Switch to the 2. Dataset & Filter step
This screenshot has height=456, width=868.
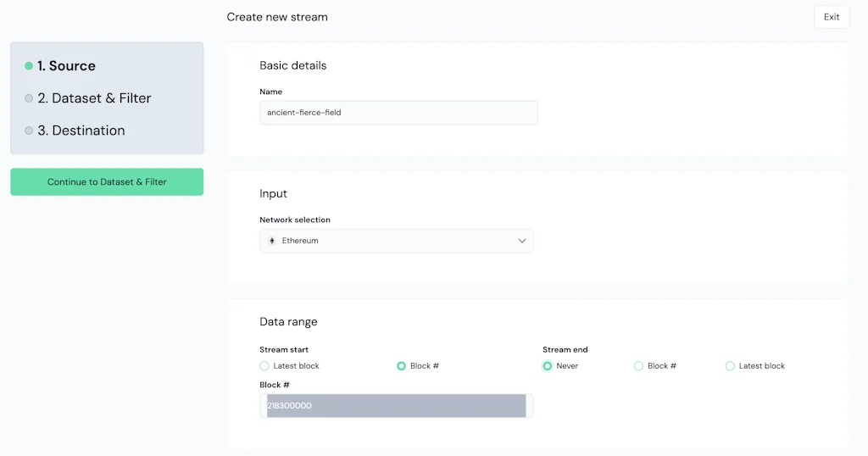(x=93, y=98)
